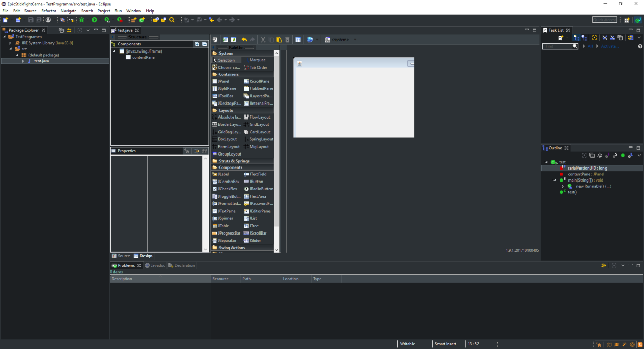
Task: Collapse the main(String[]) node in Outline
Action: 555,180
